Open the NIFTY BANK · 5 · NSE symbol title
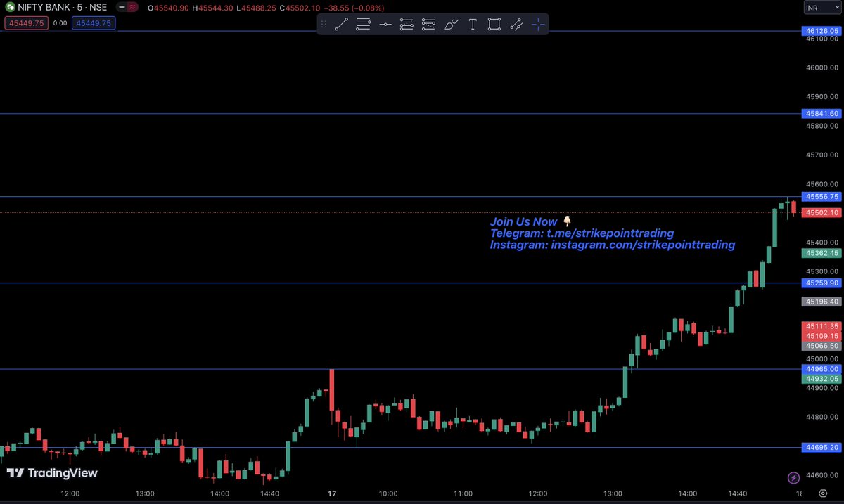The image size is (844, 504). click(x=63, y=8)
